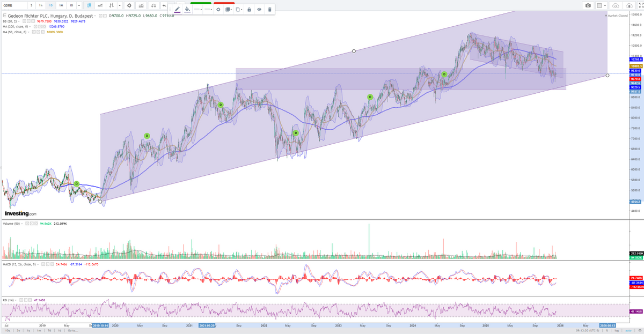The width and height of the screenshot is (644, 334).
Task: Toggle visibility of selected drawing with eye icon
Action: (x=259, y=9)
